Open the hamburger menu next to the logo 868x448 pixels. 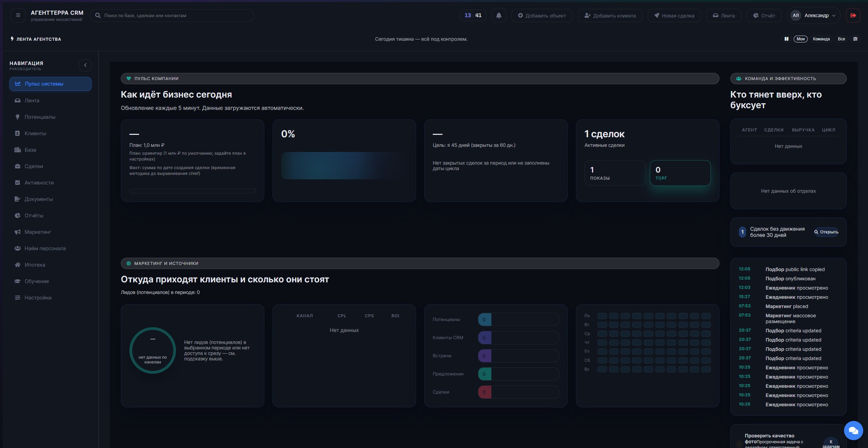(x=18, y=15)
